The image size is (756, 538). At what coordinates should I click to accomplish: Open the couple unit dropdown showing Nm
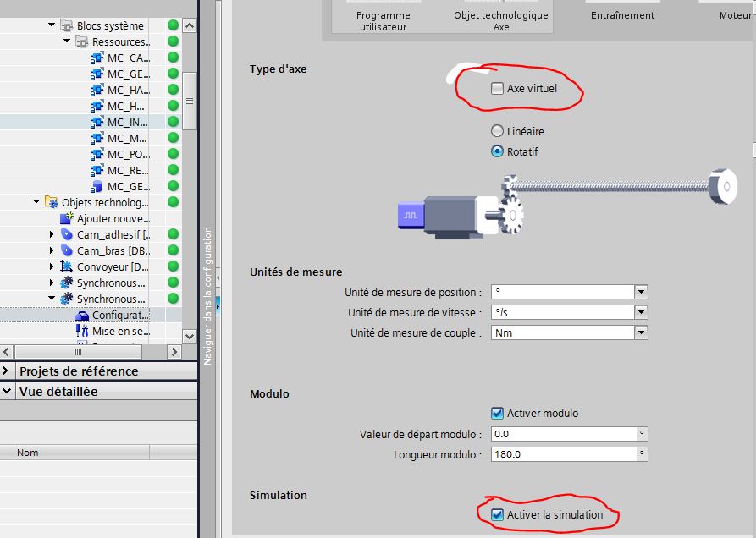pyautogui.click(x=641, y=332)
